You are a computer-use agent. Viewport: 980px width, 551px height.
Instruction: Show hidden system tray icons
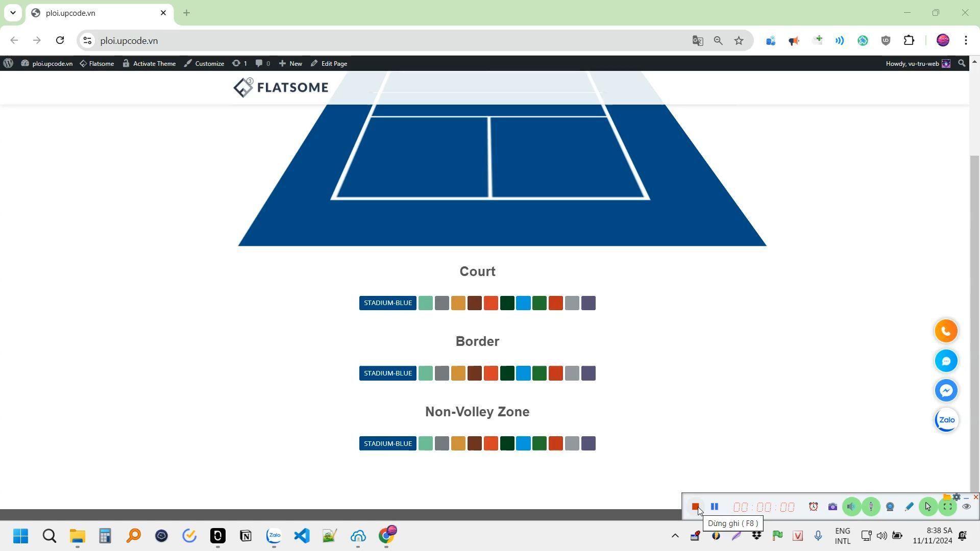point(675,536)
